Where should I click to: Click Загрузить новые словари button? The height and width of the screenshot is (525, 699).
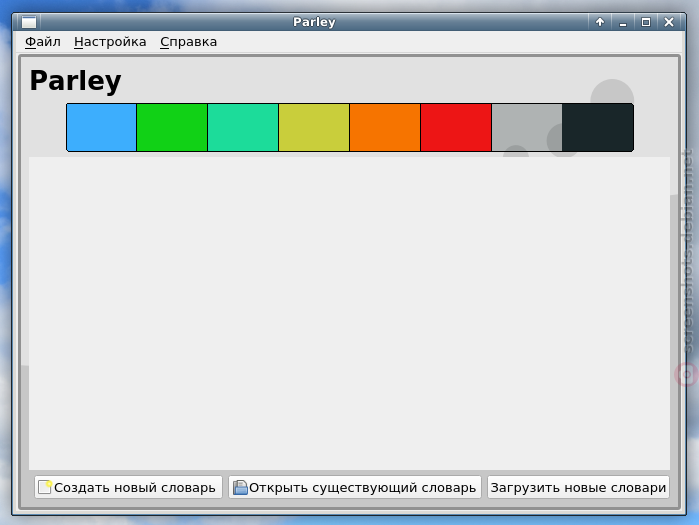[x=578, y=487]
